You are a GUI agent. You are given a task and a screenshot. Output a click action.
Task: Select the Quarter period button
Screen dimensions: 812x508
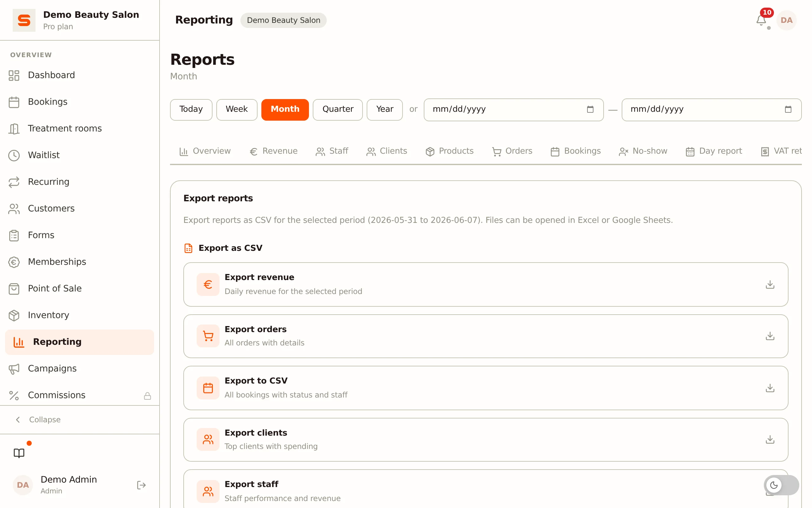tap(337, 110)
